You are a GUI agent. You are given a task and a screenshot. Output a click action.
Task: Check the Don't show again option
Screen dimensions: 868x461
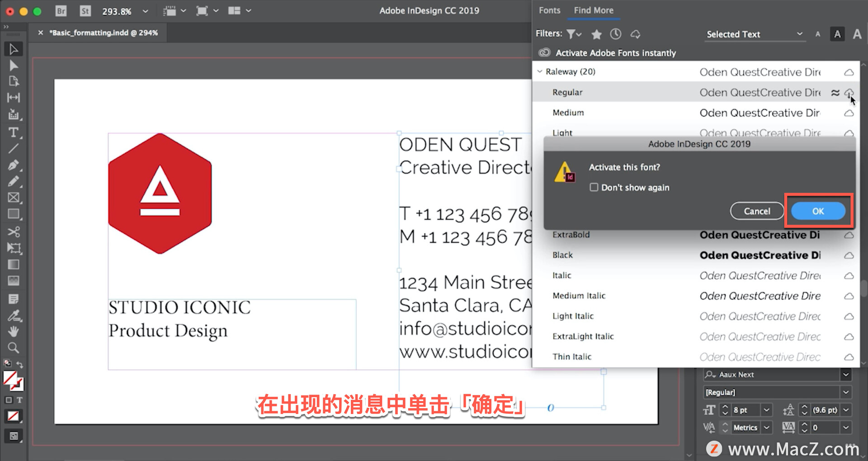(594, 187)
